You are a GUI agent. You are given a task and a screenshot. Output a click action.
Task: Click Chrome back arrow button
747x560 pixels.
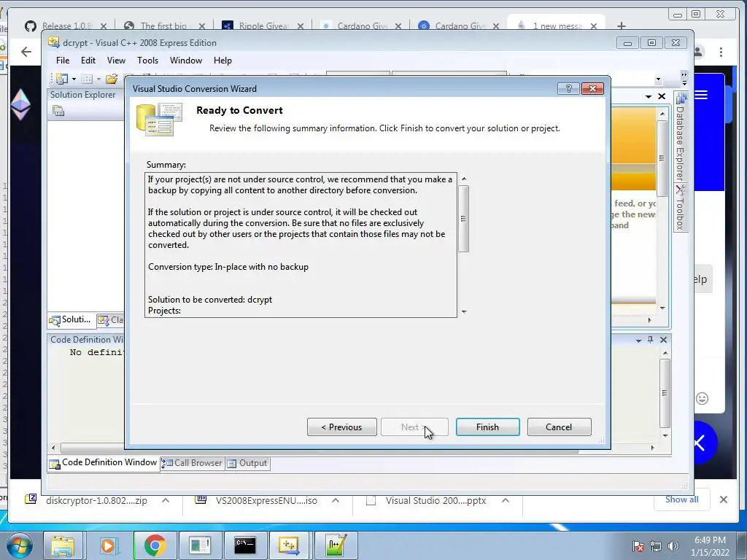[x=26, y=52]
